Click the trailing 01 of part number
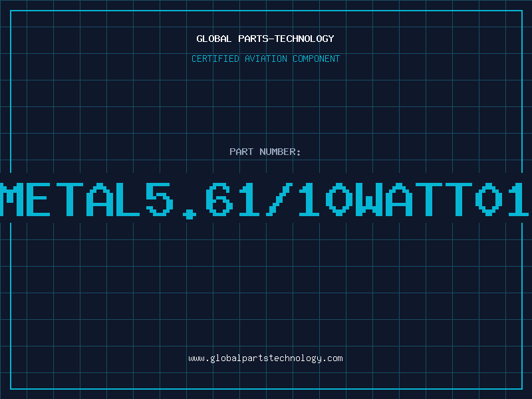This screenshot has height=399, width=532. 502,199
